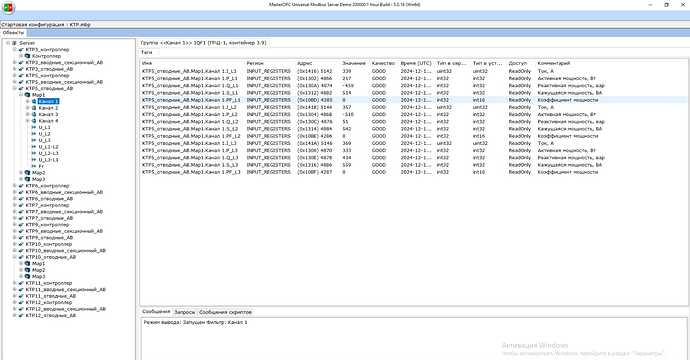This screenshot has height=360, width=690.
Task: Expand the KTP12_контроллер node
Action: pyautogui.click(x=15, y=302)
